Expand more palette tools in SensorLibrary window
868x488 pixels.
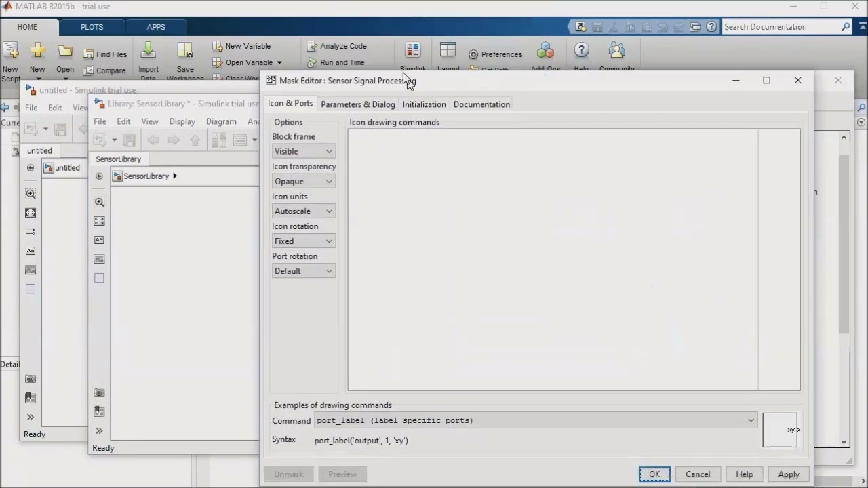(x=99, y=430)
